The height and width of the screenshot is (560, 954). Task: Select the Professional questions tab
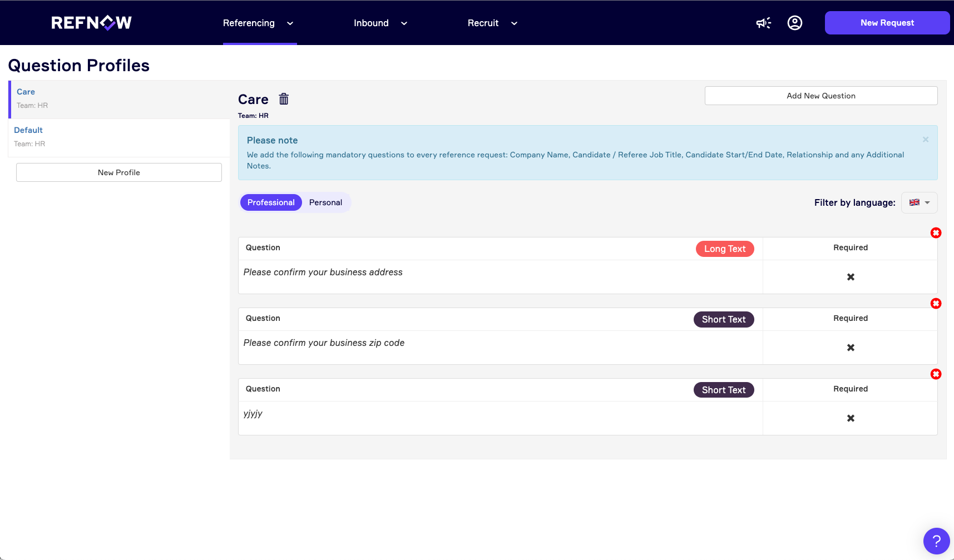tap(271, 202)
